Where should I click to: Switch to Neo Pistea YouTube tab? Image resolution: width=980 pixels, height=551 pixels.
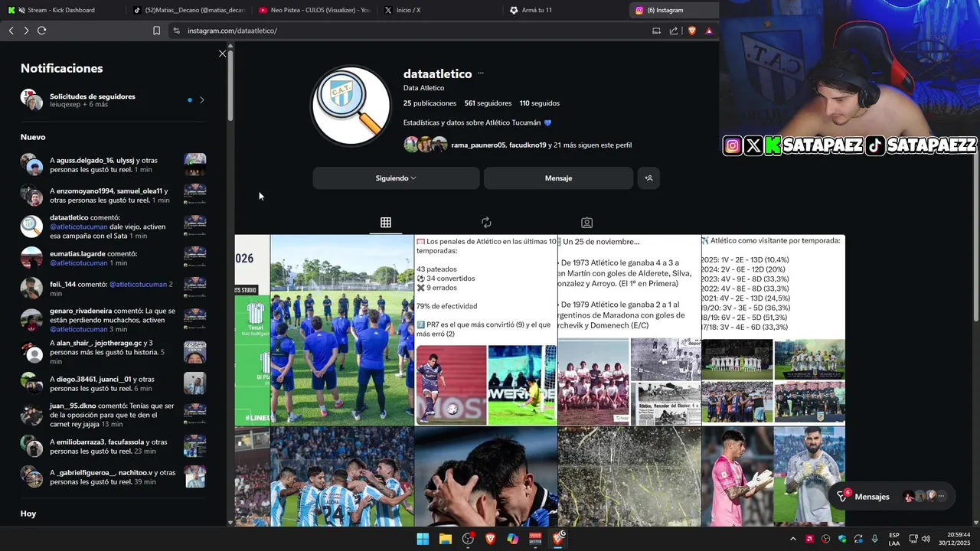(314, 10)
